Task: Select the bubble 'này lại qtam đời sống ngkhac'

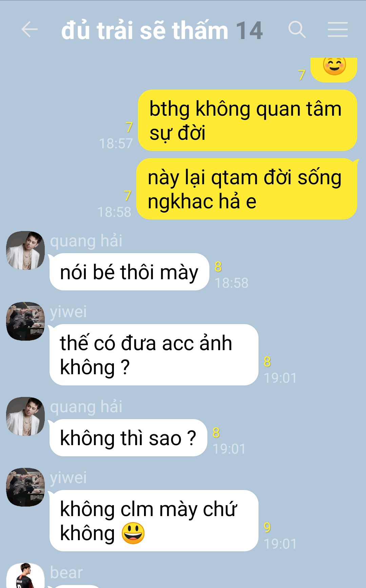Action: pyautogui.click(x=247, y=189)
